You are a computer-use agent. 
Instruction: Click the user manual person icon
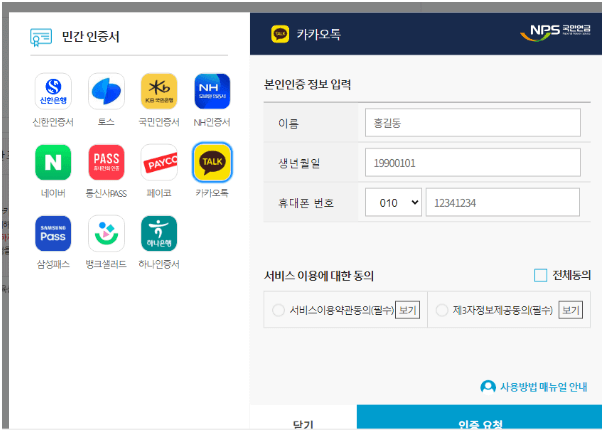point(488,387)
